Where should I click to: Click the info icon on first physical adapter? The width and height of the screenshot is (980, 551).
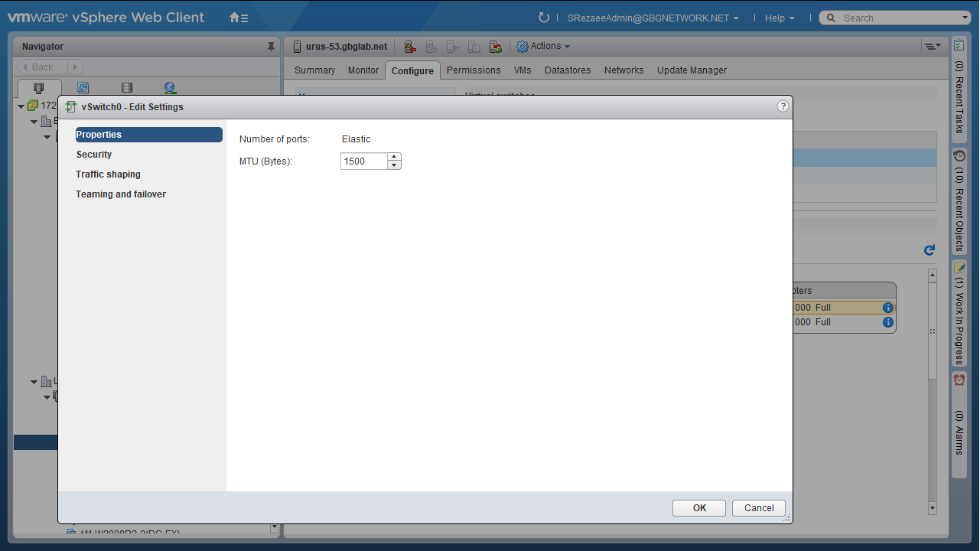click(x=888, y=308)
